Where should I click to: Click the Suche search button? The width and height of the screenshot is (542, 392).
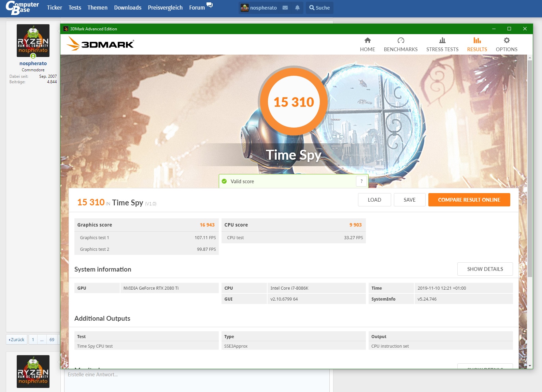point(319,8)
